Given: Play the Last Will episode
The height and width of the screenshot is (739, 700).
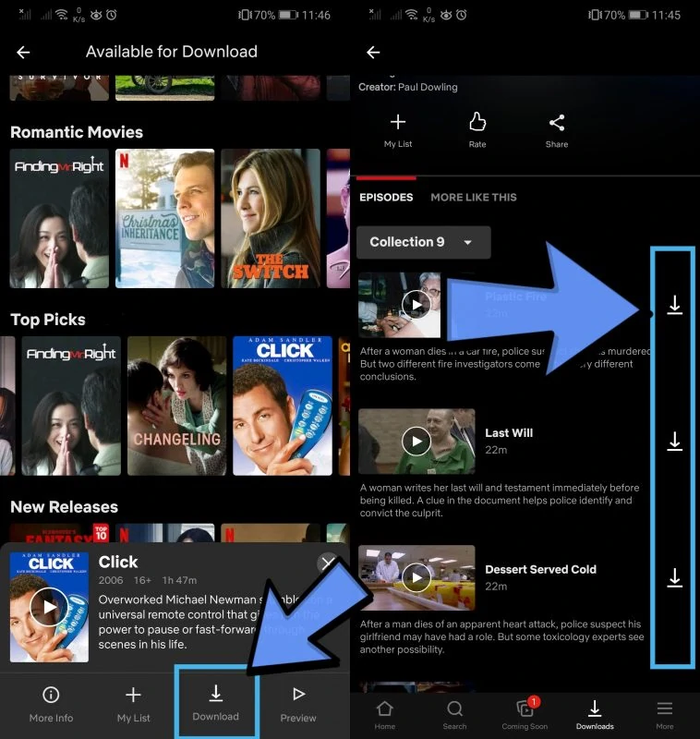Looking at the screenshot, I should point(416,442).
